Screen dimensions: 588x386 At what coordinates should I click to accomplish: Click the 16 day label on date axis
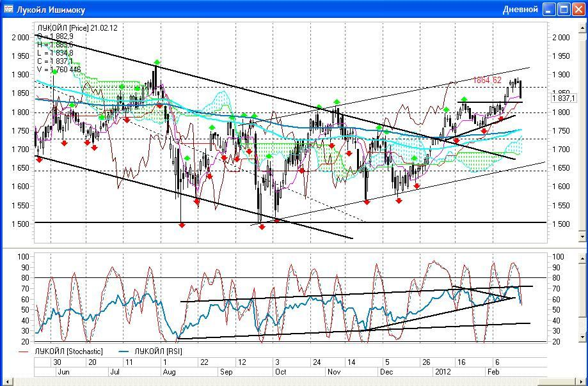click(x=461, y=362)
